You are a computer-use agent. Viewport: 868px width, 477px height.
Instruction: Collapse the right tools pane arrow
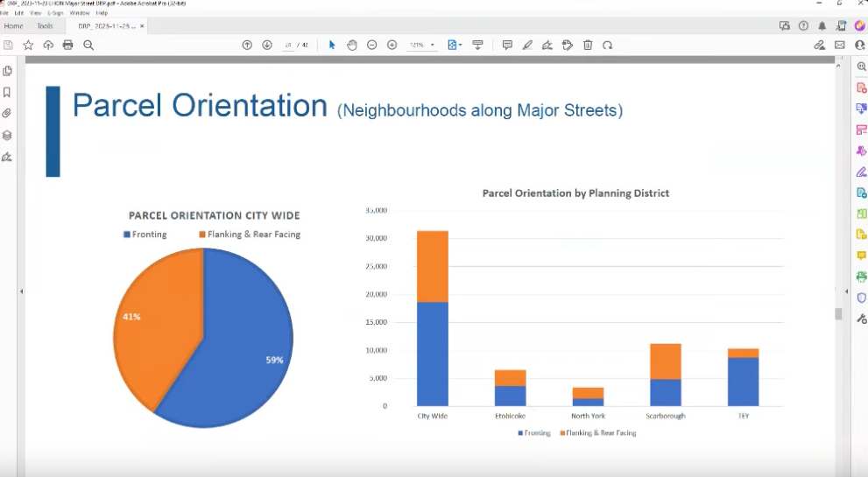click(846, 291)
